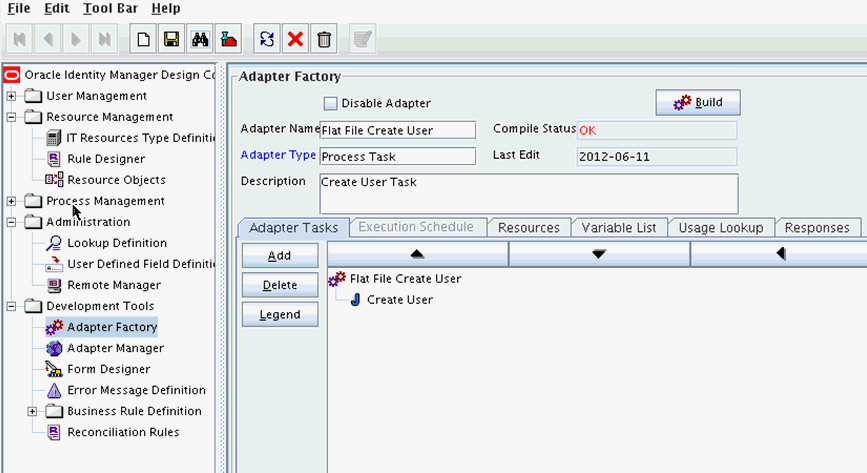Toggle the Disable Adapter checkbox
Image resolution: width=867 pixels, height=473 pixels.
pos(330,103)
